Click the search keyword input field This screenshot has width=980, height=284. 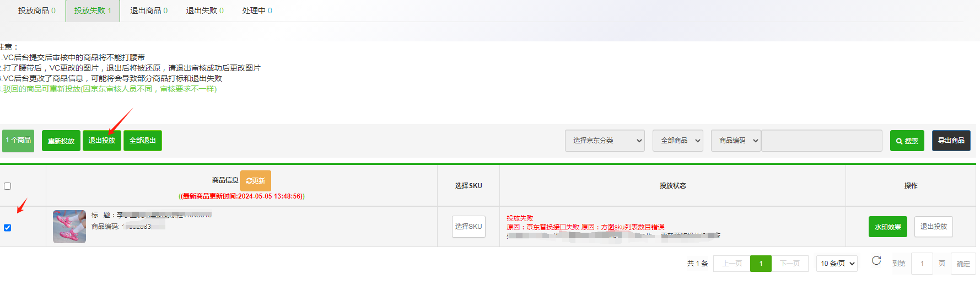(x=821, y=141)
